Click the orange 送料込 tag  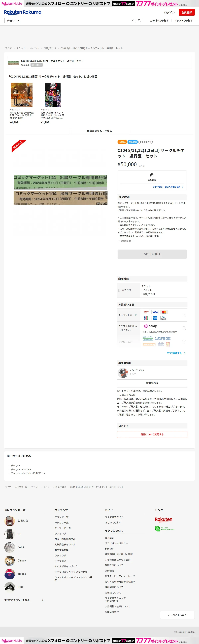point(122,142)
